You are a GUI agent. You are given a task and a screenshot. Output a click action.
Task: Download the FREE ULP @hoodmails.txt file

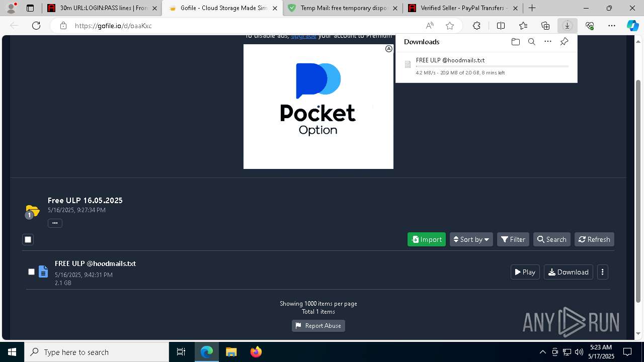(569, 272)
